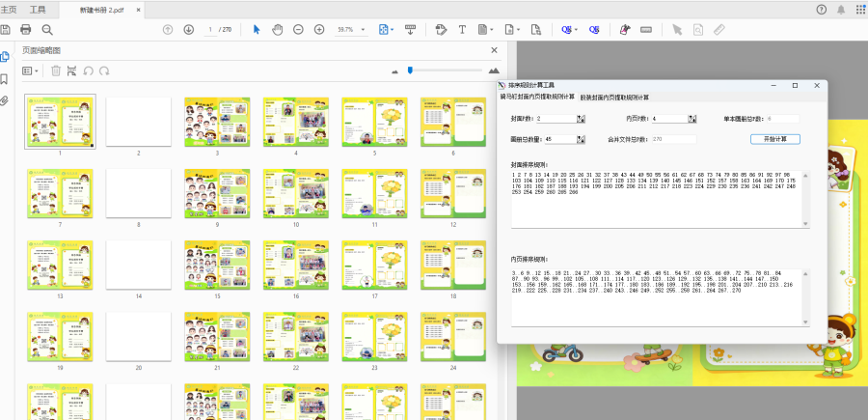Click the 内页P数 input field
Viewport: 868px width, 420px height.
(x=669, y=119)
